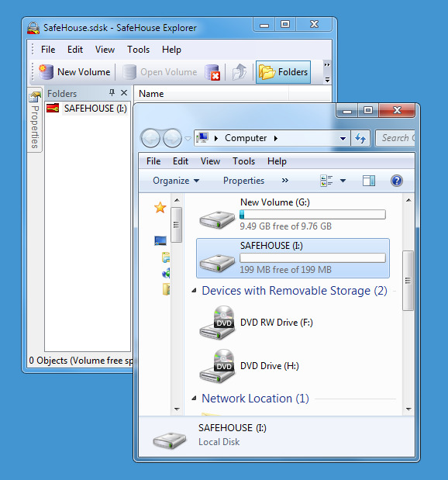Click the Devices with Removable Storage (2) heading
Screen dimensions: 448x480
[295, 291]
